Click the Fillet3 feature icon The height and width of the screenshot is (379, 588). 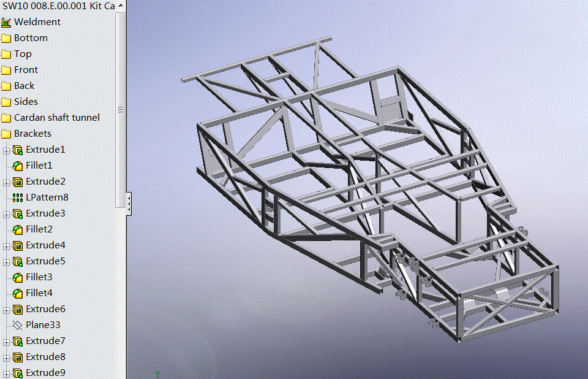[x=18, y=278]
